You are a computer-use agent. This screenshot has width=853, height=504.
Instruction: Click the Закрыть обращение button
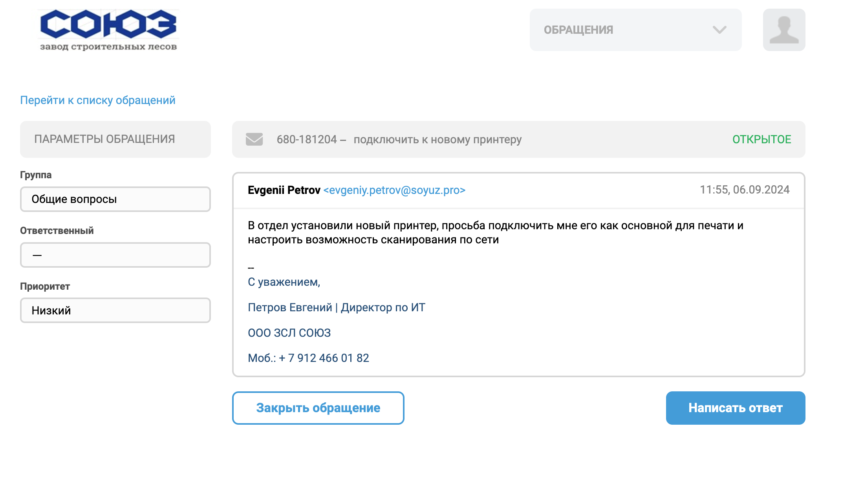(318, 408)
